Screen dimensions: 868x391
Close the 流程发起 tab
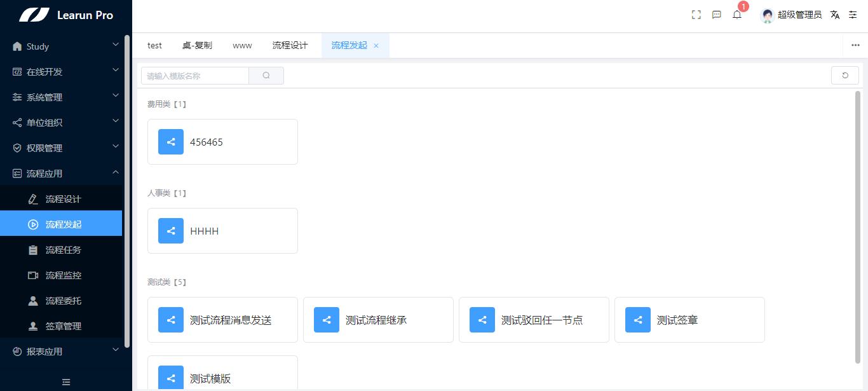tap(376, 45)
